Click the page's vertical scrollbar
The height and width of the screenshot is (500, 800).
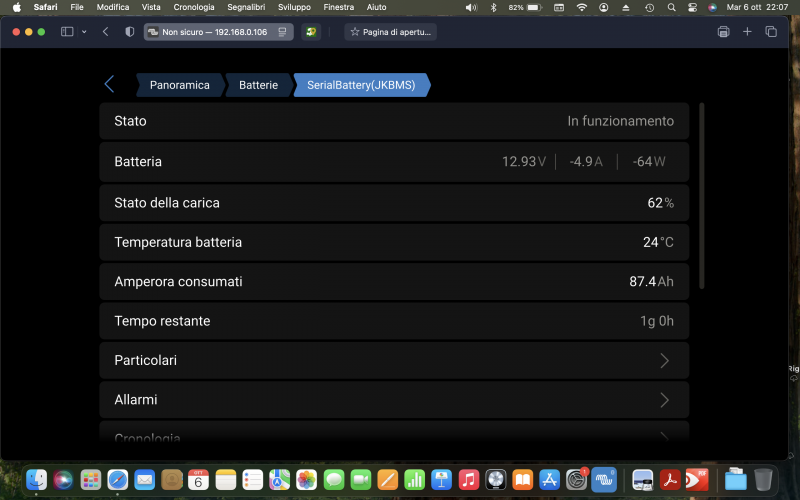[702, 196]
